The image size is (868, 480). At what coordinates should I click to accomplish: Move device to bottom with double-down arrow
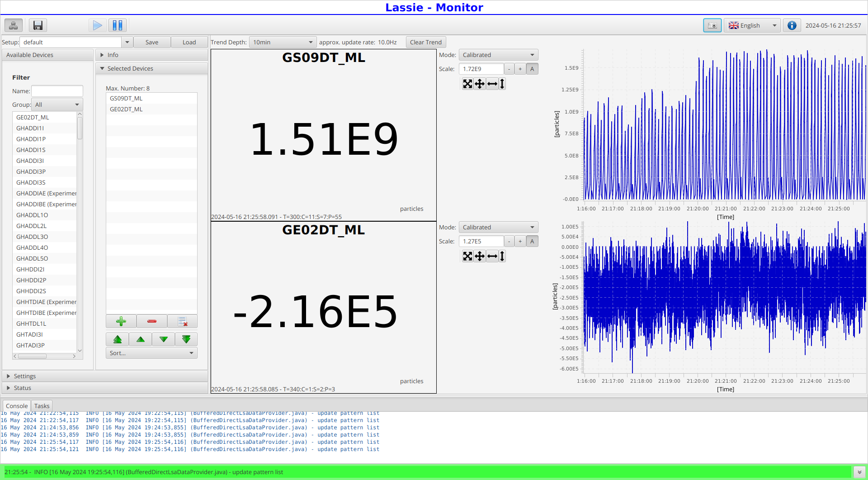[186, 339]
